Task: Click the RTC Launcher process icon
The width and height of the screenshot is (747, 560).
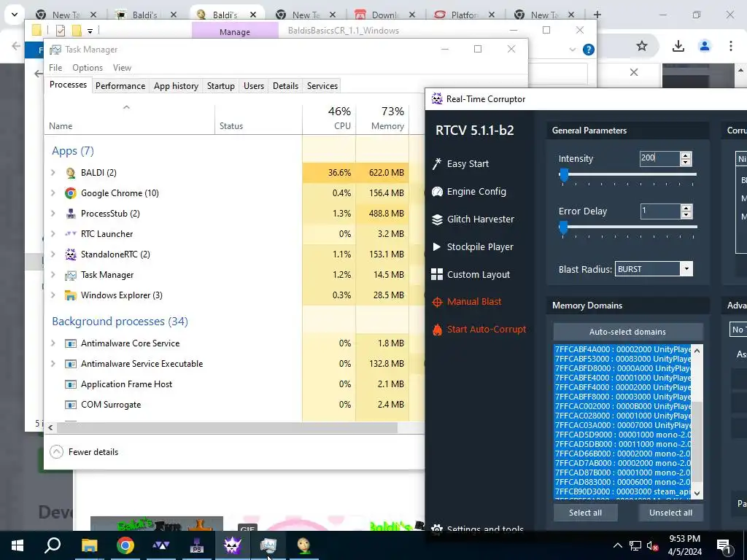Action: coord(71,234)
